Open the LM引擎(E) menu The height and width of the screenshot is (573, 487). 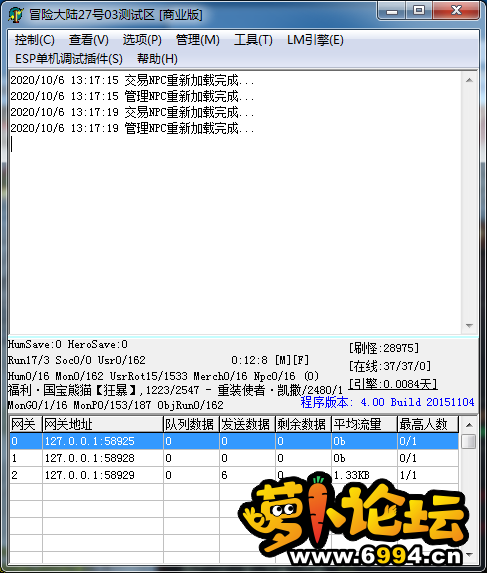tap(315, 40)
